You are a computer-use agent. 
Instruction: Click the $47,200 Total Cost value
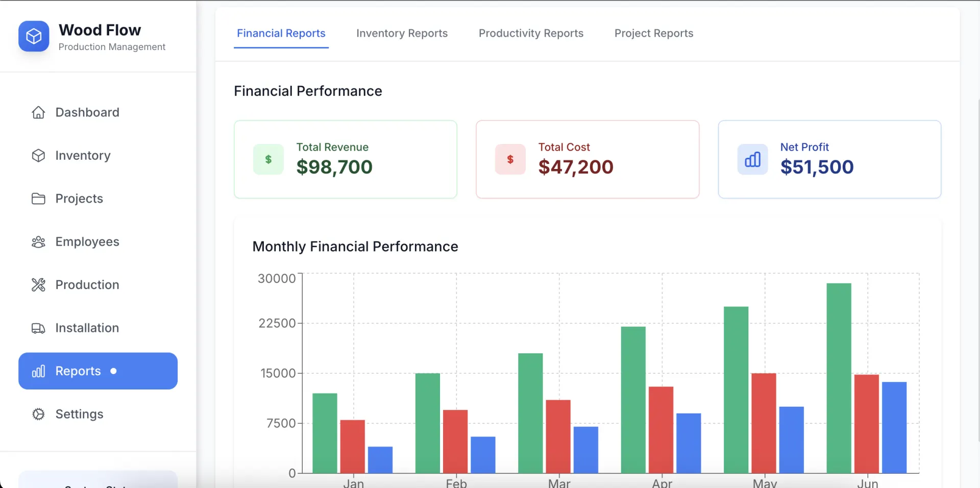(576, 167)
